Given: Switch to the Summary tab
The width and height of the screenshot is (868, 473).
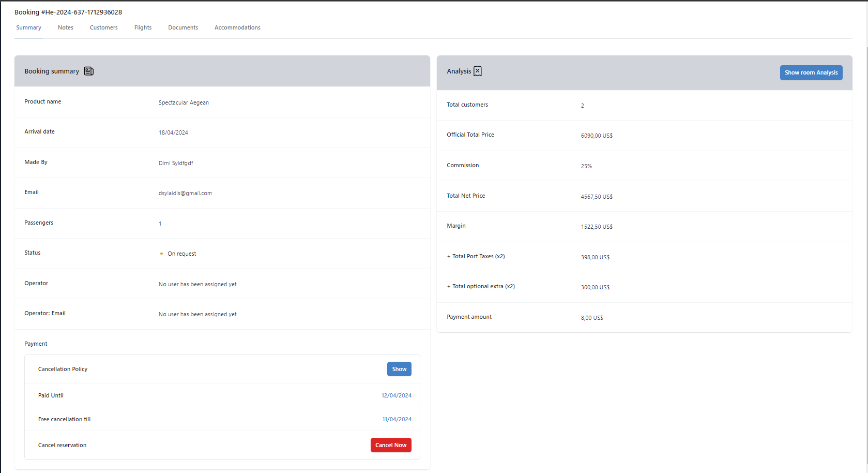Looking at the screenshot, I should click(x=28, y=28).
